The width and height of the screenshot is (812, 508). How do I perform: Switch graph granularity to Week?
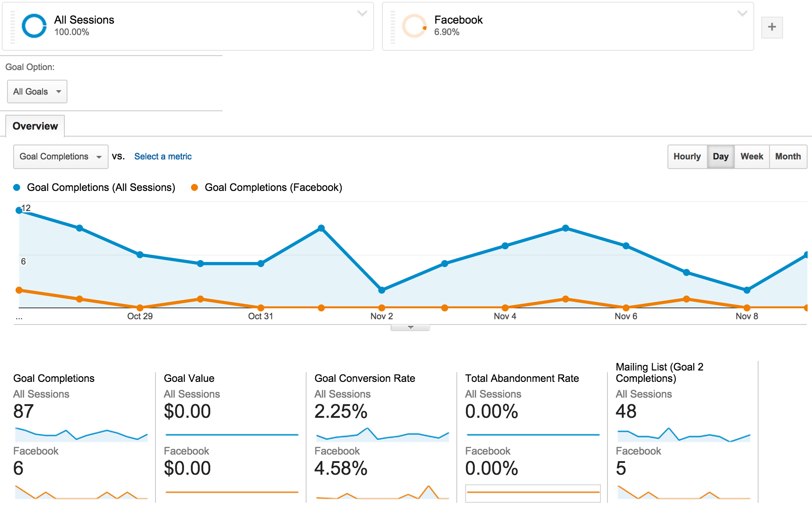pos(752,156)
